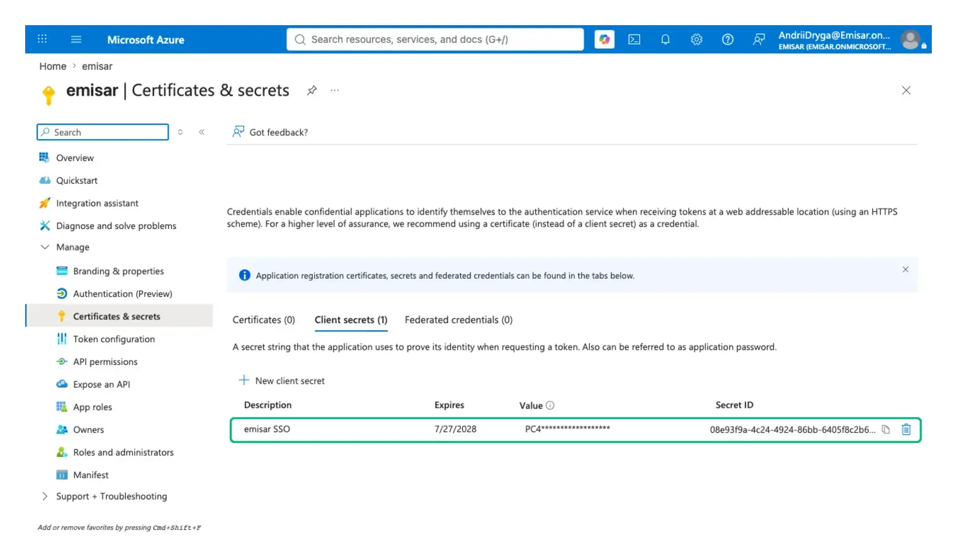Click the Description column header
The height and width of the screenshot is (560, 957).
[268, 405]
